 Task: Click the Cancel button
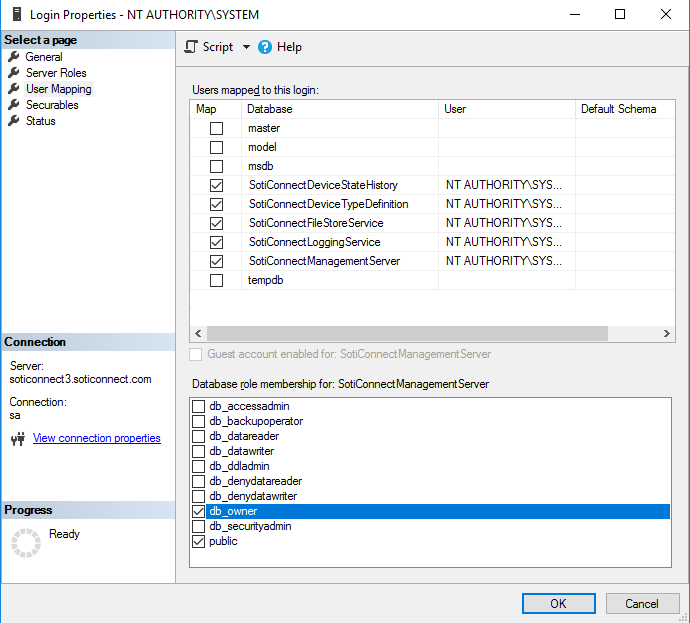(642, 603)
